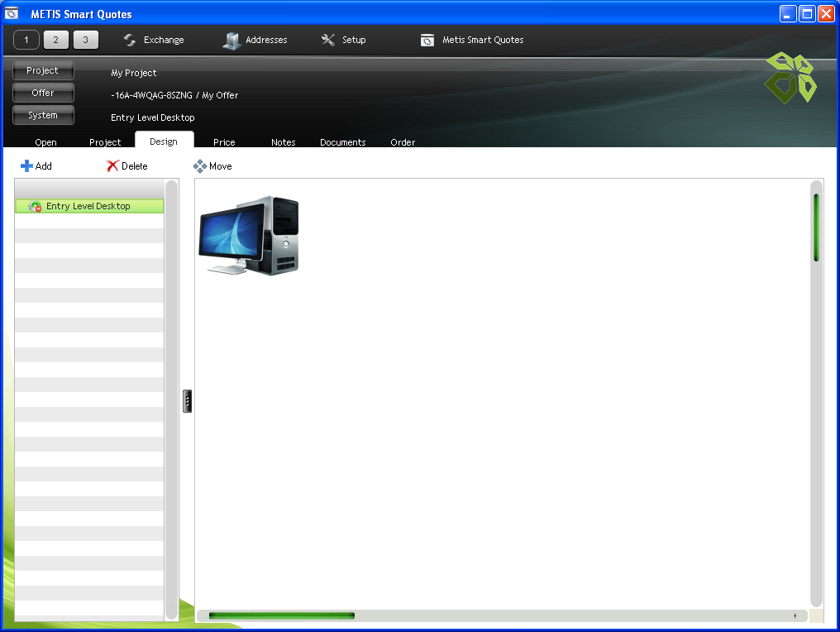Open the Price tab
The image size is (840, 632).
click(224, 142)
